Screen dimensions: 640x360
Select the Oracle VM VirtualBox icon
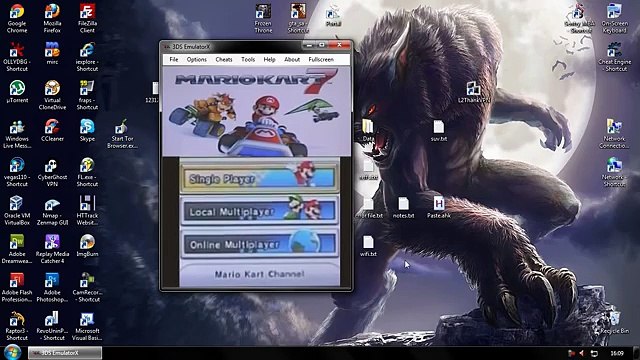17,211
